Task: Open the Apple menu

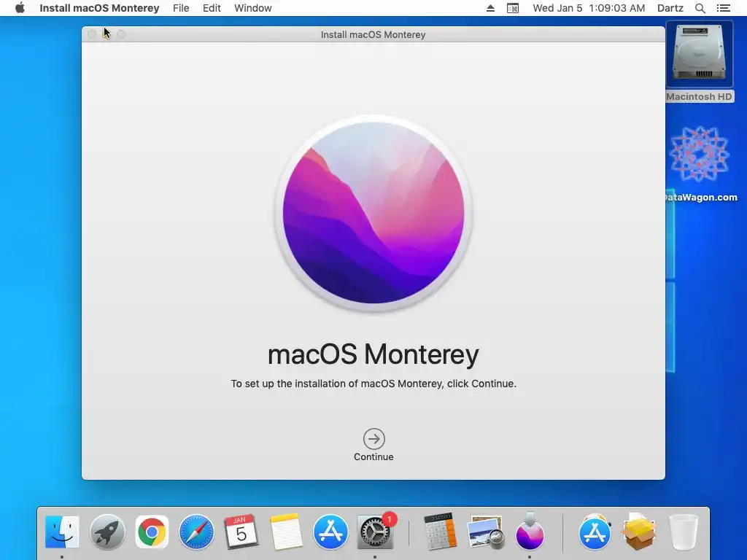Action: coord(20,8)
